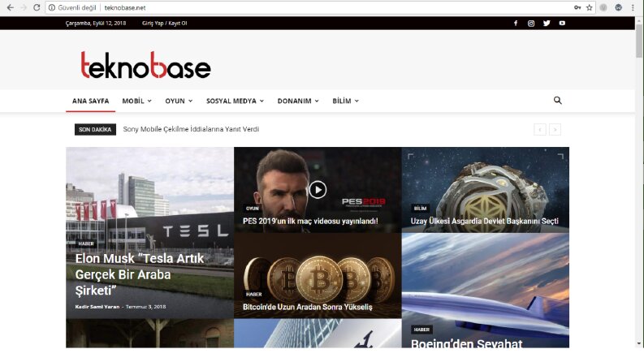This screenshot has height=362, width=644.
Task: Open the Twitter social icon
Action: (547, 24)
